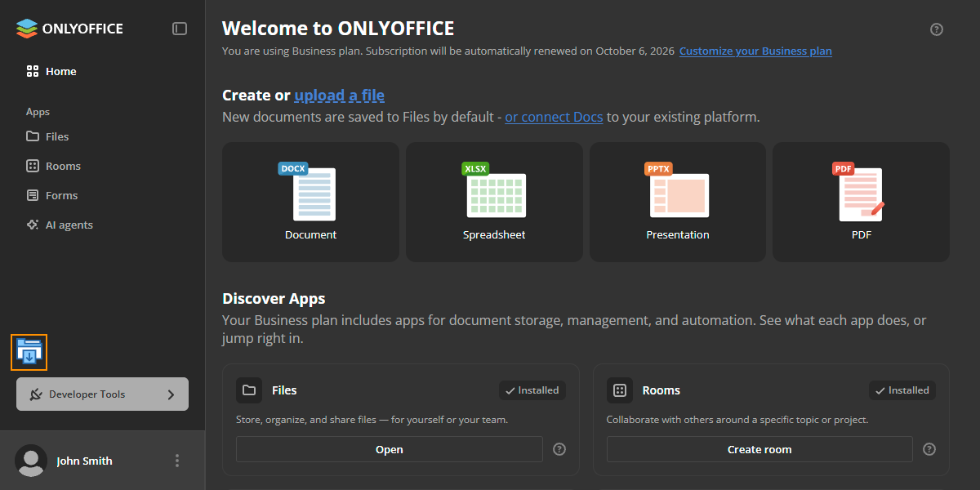The width and height of the screenshot is (980, 490).
Task: Open AI agents in the sidebar
Action: coord(60,225)
